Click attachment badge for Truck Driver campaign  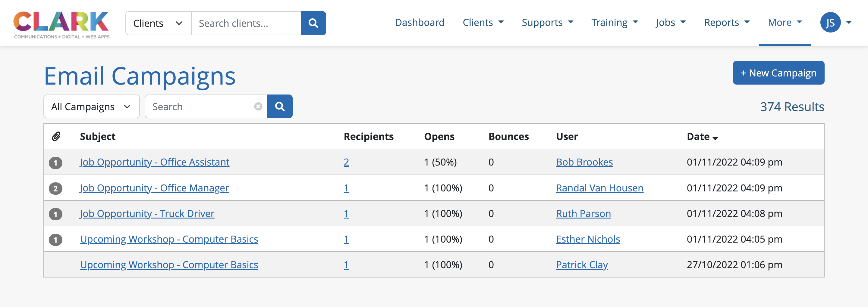click(55, 214)
